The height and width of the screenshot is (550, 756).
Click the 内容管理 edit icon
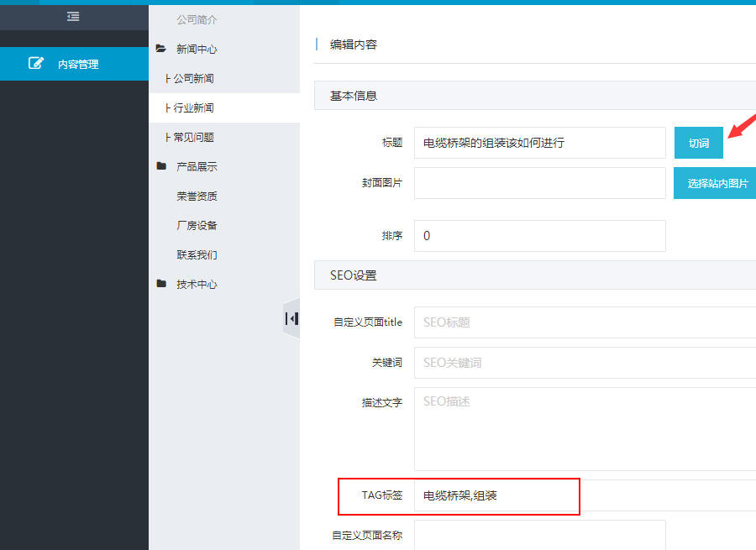point(35,63)
